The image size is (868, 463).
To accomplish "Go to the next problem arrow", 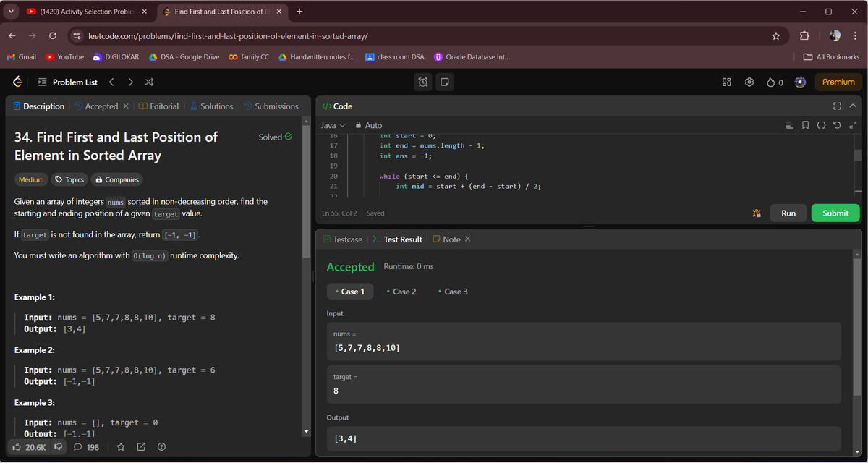I will (130, 82).
